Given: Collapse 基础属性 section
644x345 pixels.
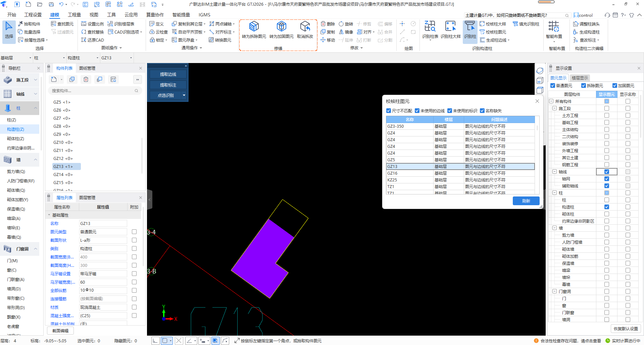Looking at the screenshot, I should 49,215.
